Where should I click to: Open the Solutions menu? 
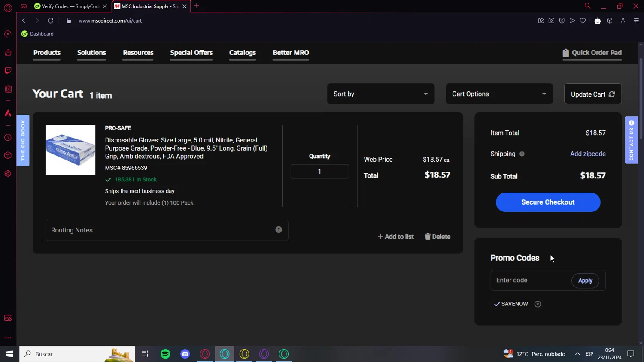(x=91, y=53)
